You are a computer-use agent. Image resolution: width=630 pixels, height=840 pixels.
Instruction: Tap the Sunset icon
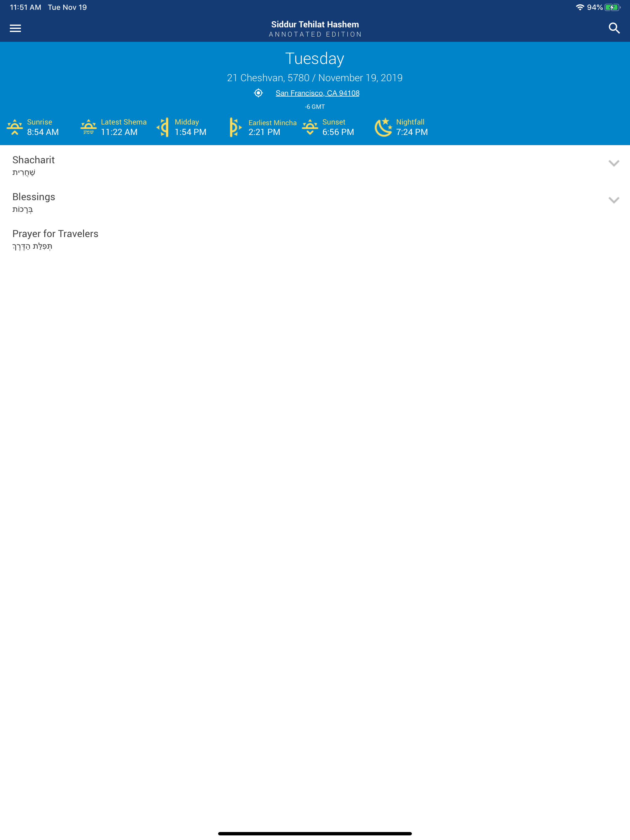(310, 127)
